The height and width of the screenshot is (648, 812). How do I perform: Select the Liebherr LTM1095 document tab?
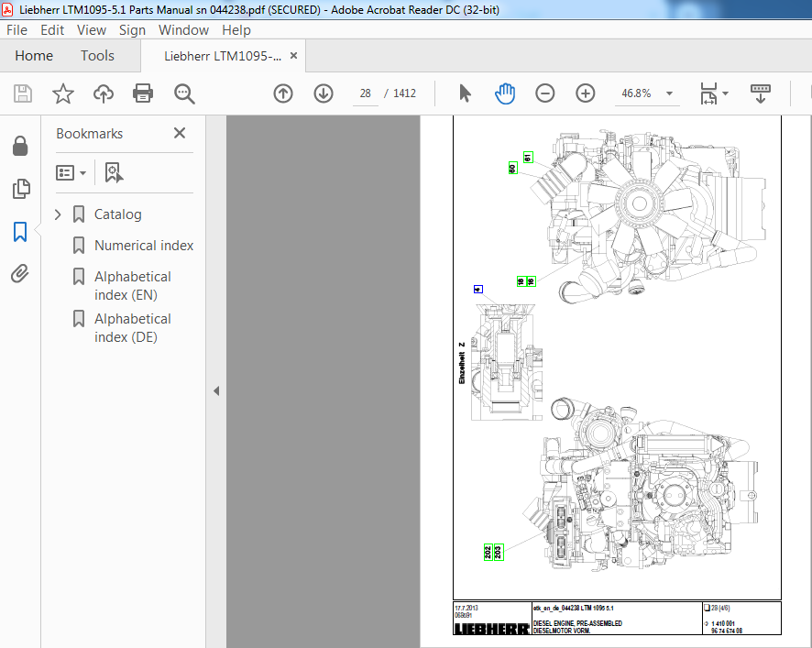(223, 56)
